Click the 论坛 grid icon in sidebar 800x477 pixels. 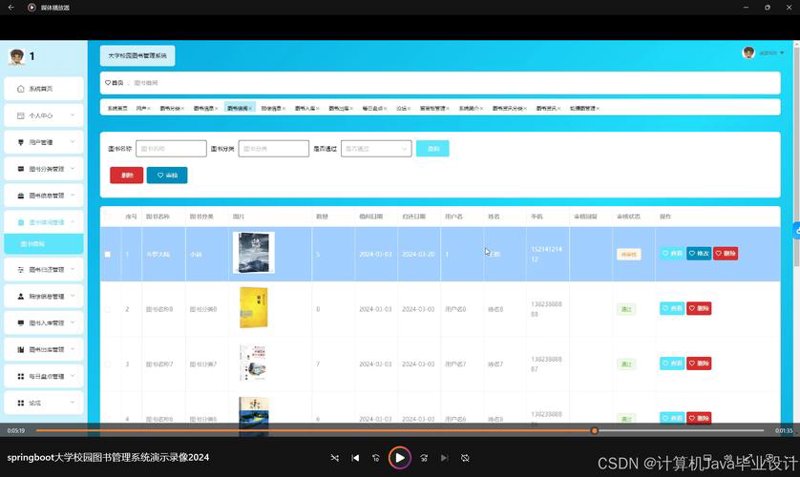click(x=20, y=403)
